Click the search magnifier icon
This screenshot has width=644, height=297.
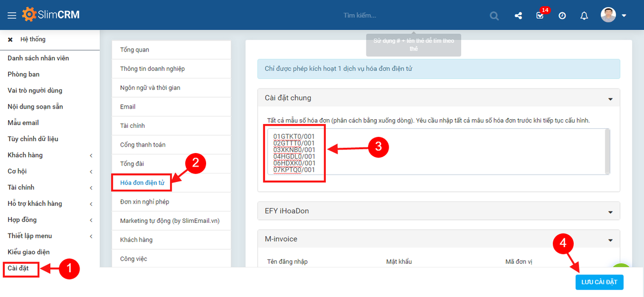(x=494, y=16)
